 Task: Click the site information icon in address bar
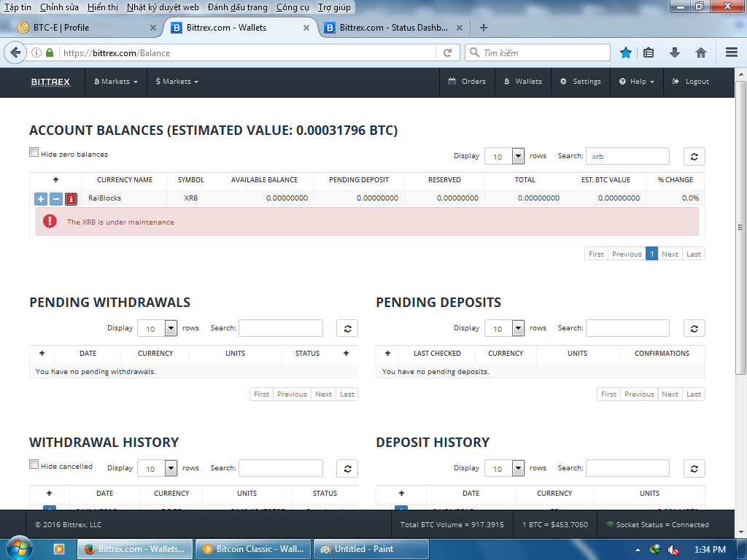point(36,52)
